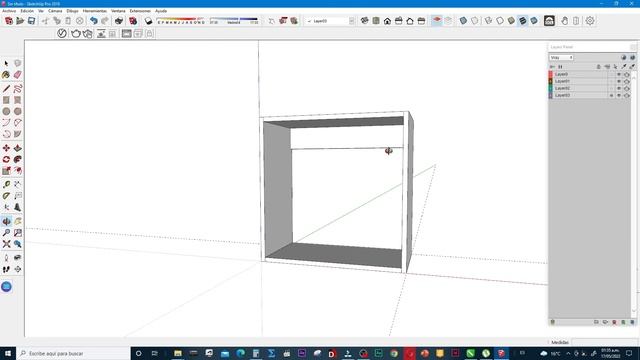The image size is (640, 360).
Task: Select the Move tool
Action: click(x=6, y=148)
